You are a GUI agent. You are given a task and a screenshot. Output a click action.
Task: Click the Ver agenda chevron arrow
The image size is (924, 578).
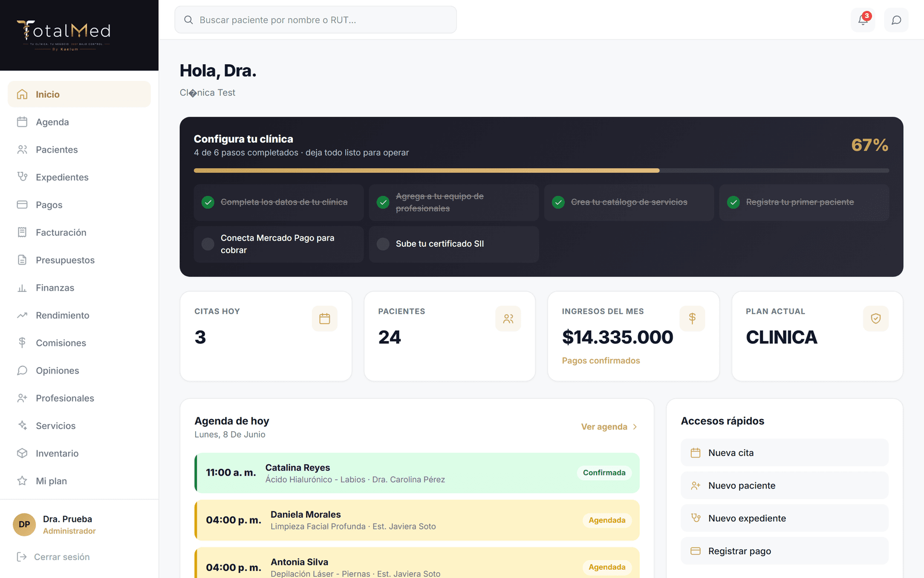pyautogui.click(x=635, y=427)
